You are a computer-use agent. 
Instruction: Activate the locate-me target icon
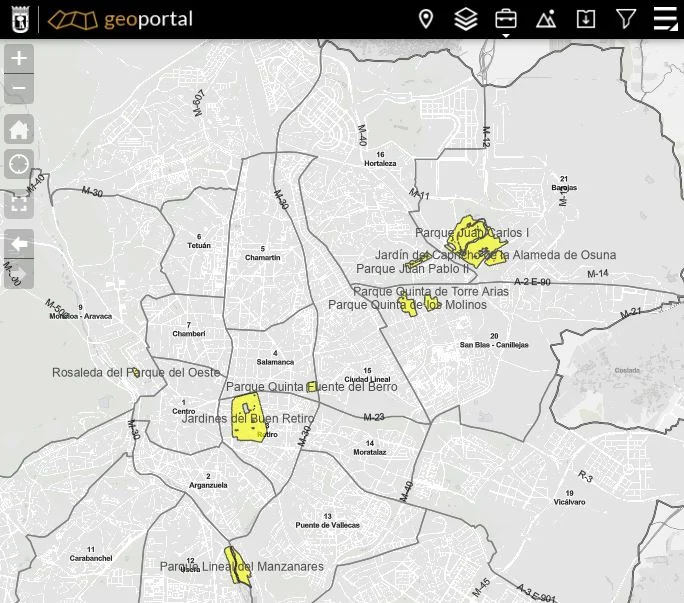[x=19, y=164]
